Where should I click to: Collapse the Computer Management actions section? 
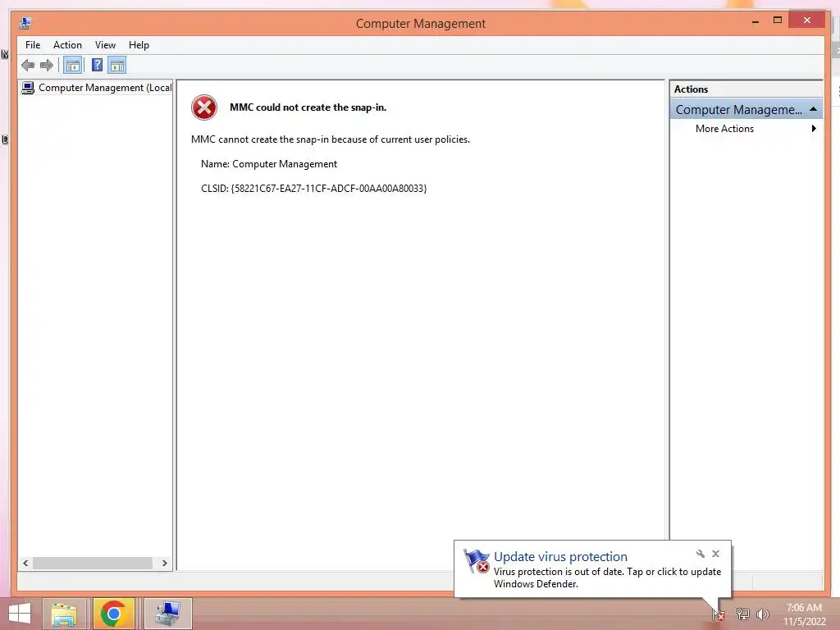pos(813,109)
